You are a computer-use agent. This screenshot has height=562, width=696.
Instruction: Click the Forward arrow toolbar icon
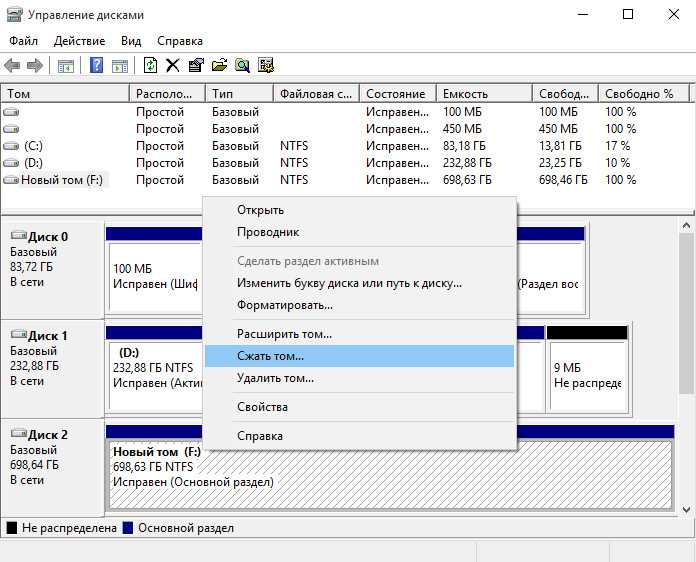click(35, 66)
